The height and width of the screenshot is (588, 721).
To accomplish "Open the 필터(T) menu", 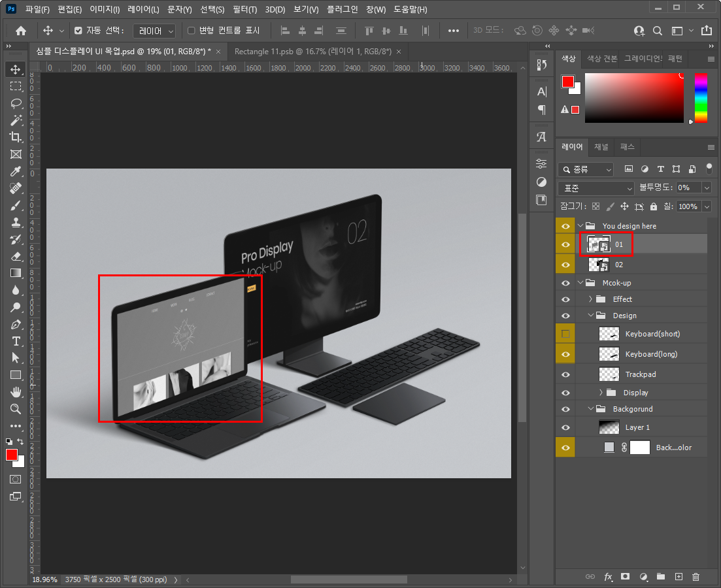I will (244, 9).
